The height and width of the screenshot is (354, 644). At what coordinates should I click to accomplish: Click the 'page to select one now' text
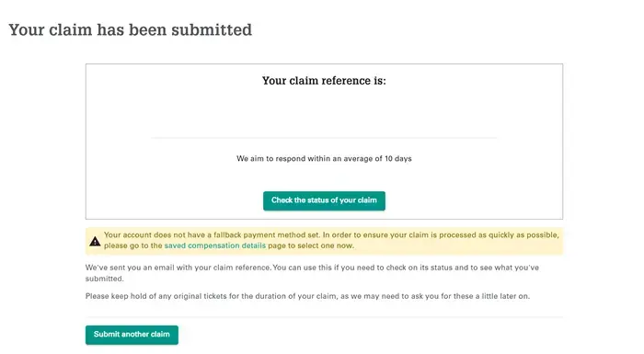pyautogui.click(x=311, y=246)
